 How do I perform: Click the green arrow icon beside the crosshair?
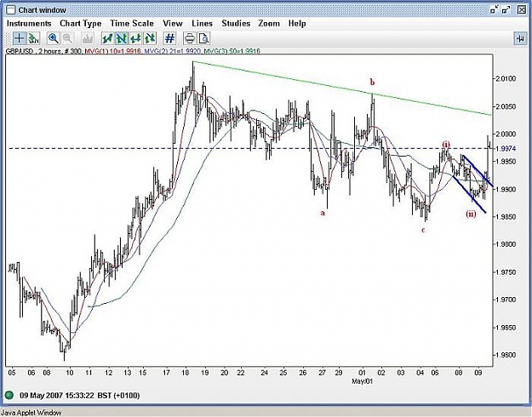(33, 38)
